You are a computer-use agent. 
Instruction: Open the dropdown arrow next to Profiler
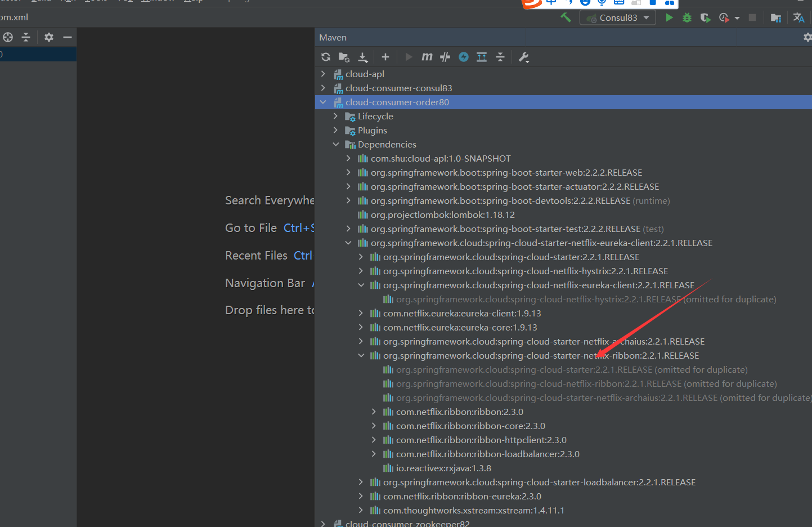click(x=737, y=18)
